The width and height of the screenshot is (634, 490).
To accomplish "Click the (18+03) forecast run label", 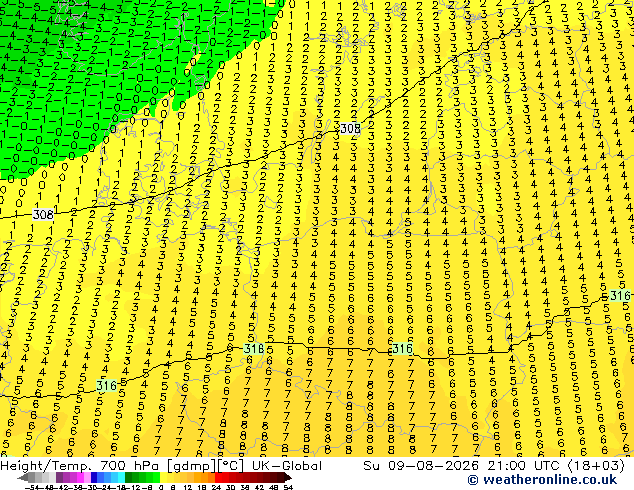I will click(596, 466).
